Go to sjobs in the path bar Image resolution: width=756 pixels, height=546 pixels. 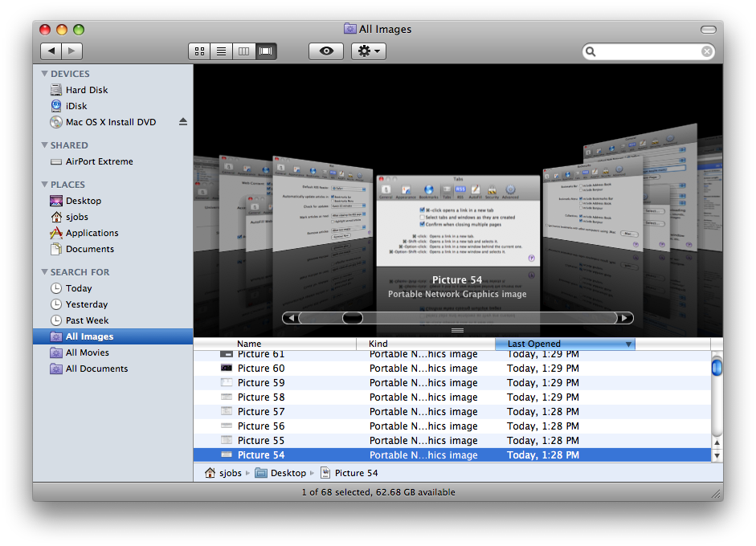(223, 473)
